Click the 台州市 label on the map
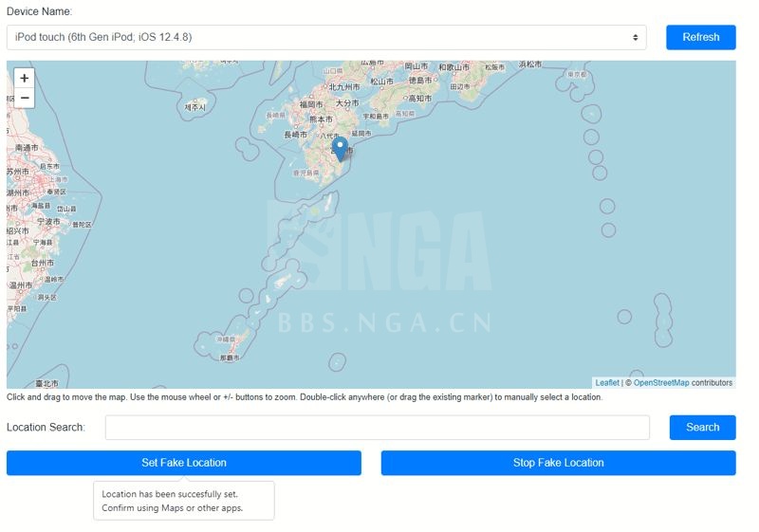The width and height of the screenshot is (759, 532). (x=43, y=263)
